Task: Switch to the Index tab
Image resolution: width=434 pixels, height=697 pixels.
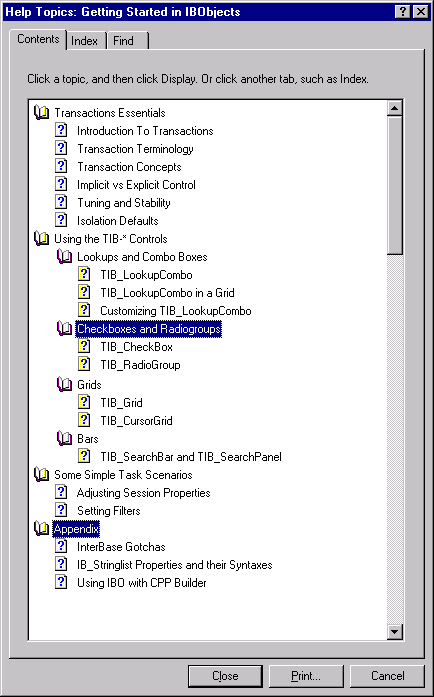Action: (x=84, y=41)
